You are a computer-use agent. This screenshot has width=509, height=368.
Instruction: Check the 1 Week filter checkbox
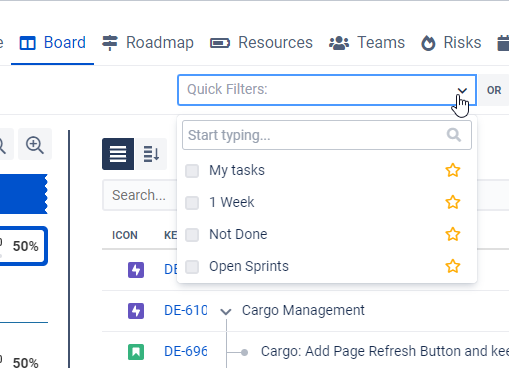click(x=192, y=203)
